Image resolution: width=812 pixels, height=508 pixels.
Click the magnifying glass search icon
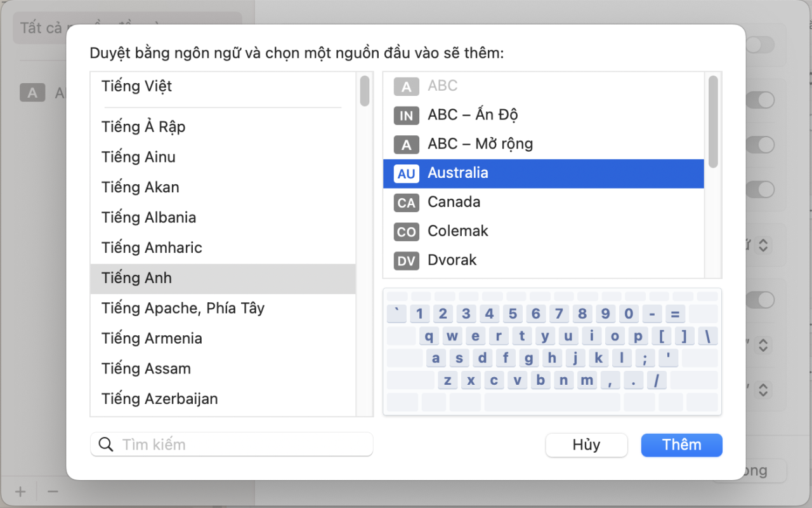[107, 444]
